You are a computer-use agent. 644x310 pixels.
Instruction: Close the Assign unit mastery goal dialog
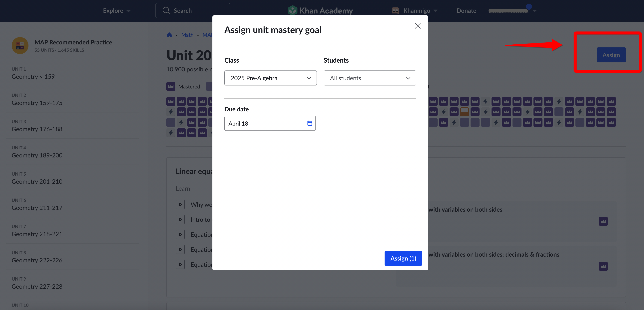click(x=418, y=26)
